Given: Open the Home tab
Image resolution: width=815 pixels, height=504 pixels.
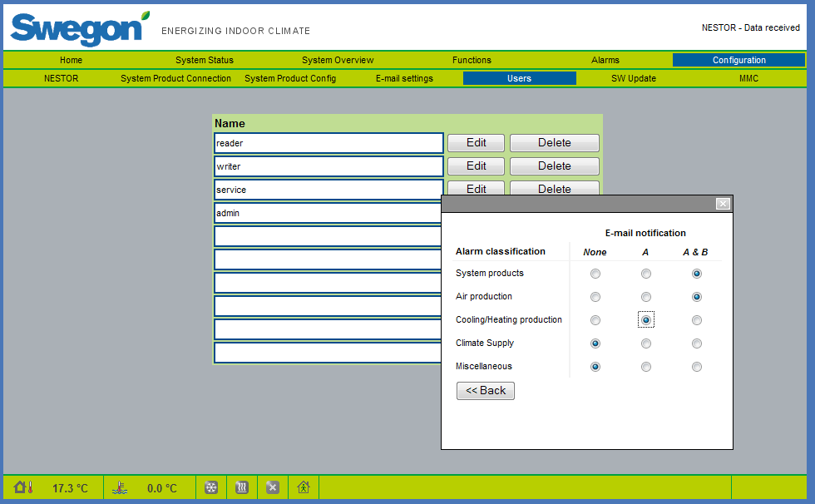Looking at the screenshot, I should (x=71, y=60).
